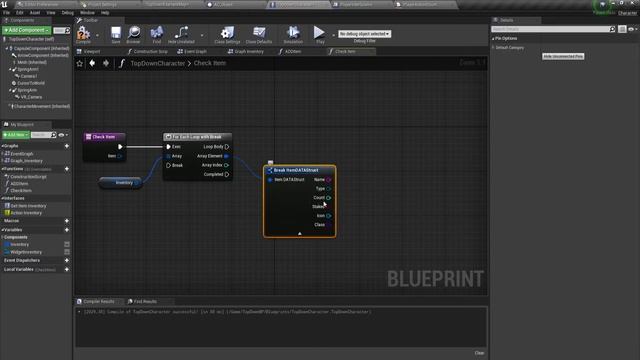Toggle My Blueprint view options eye icon

pos(62,135)
